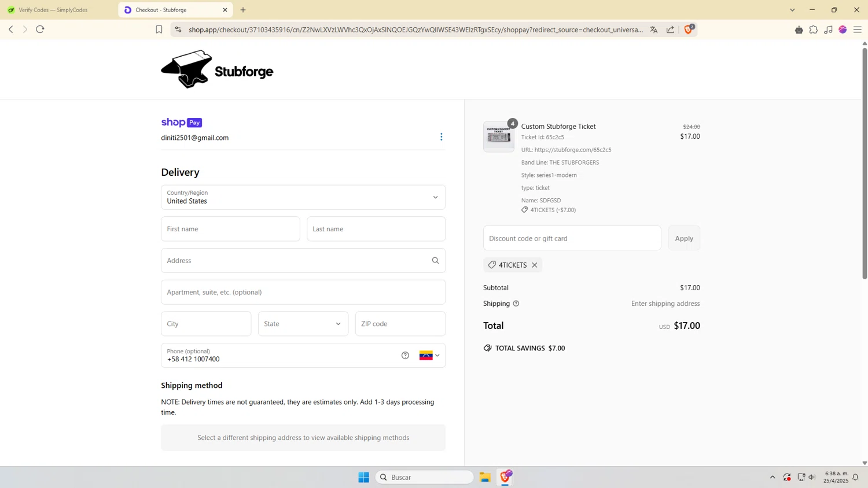Click the Shop Pay logo
The width and height of the screenshot is (868, 488).
pos(182,123)
